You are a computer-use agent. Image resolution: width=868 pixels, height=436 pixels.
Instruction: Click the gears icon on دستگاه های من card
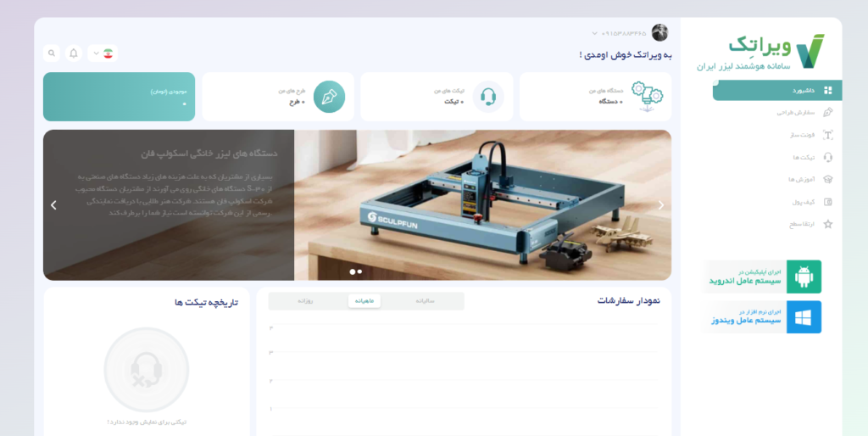tap(647, 97)
